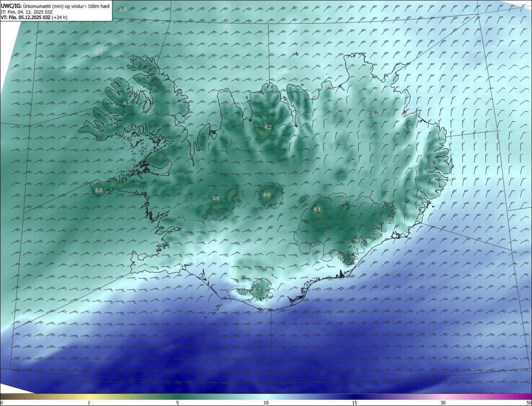The image size is (532, 406).
Task: Select the 3.8 value on Langjökull glacier
Action: click(x=216, y=198)
